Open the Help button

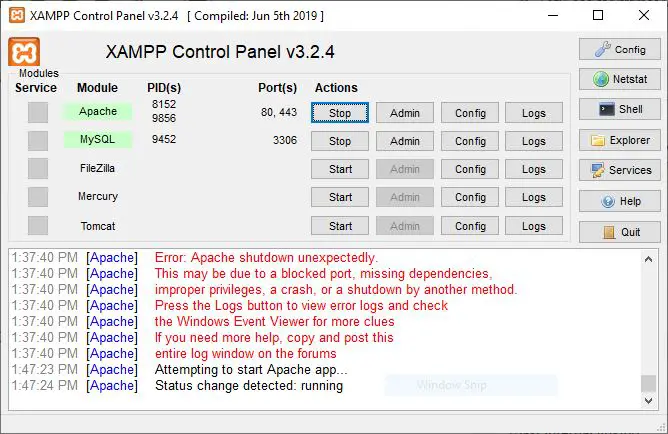(x=619, y=201)
